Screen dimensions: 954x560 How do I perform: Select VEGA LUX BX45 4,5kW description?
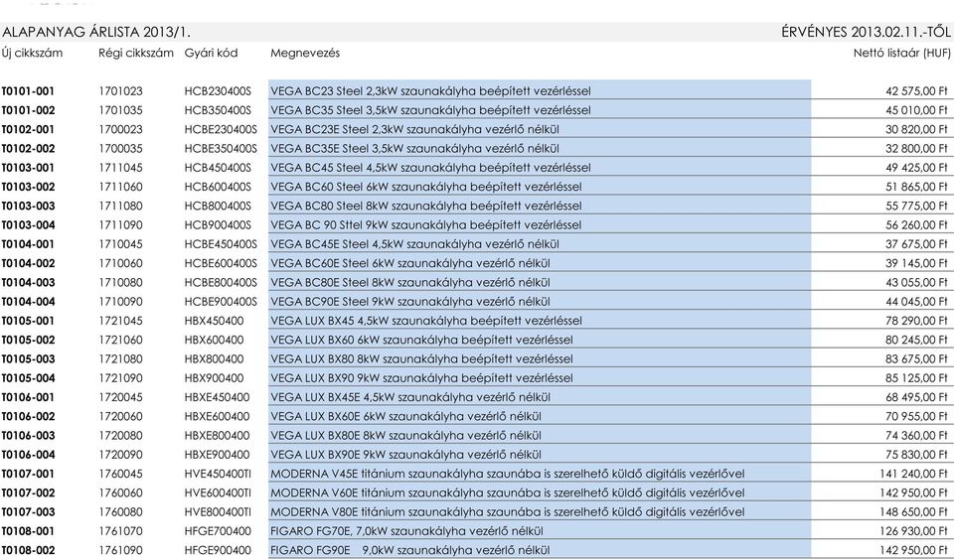point(426,321)
